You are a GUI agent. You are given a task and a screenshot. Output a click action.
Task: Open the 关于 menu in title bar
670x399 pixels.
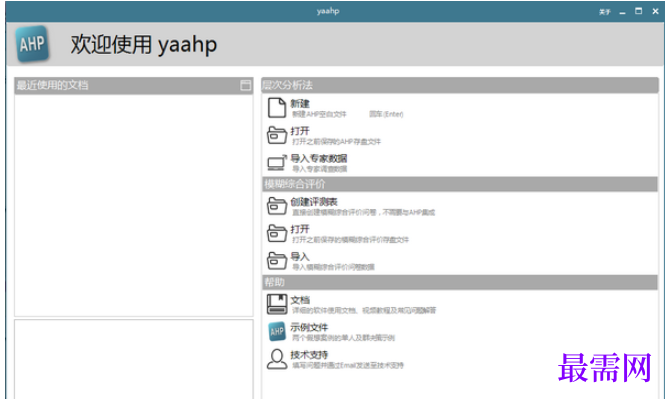coord(604,12)
